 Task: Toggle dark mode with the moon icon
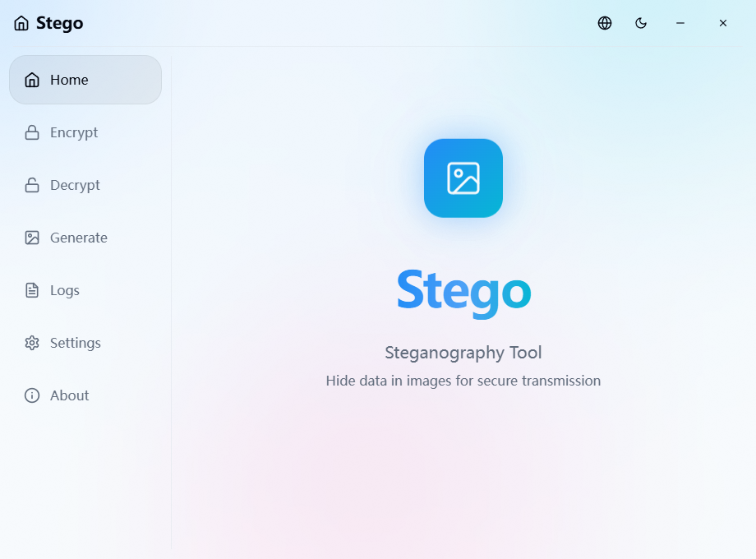pyautogui.click(x=641, y=23)
